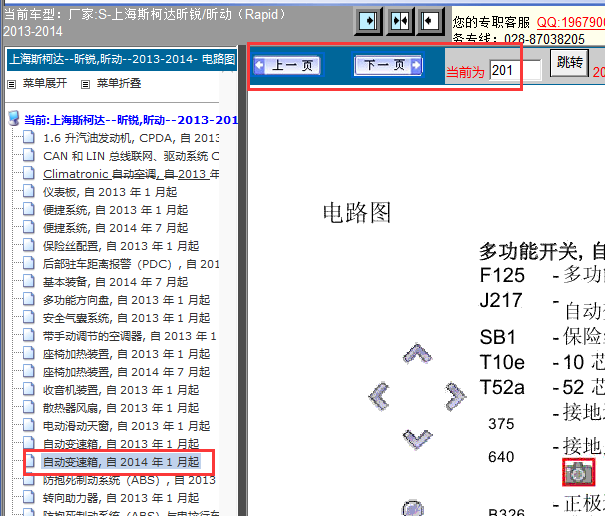The height and width of the screenshot is (516, 605).
Task: Open 后部驻车距离报警 (PDC) entry
Action: coord(131,264)
